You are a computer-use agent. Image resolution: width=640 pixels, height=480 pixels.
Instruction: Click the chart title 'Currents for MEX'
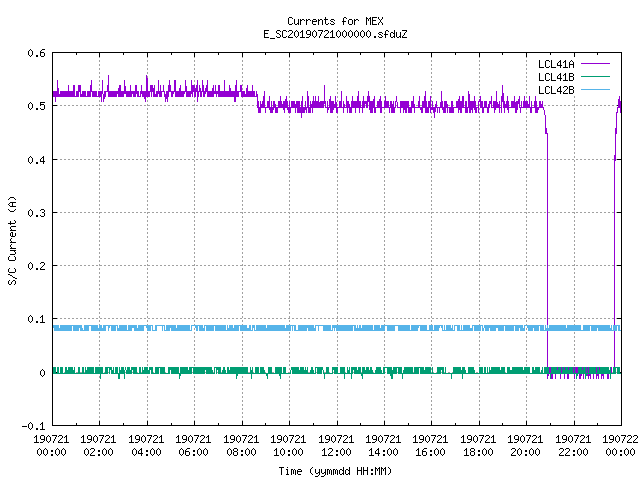(x=335, y=21)
